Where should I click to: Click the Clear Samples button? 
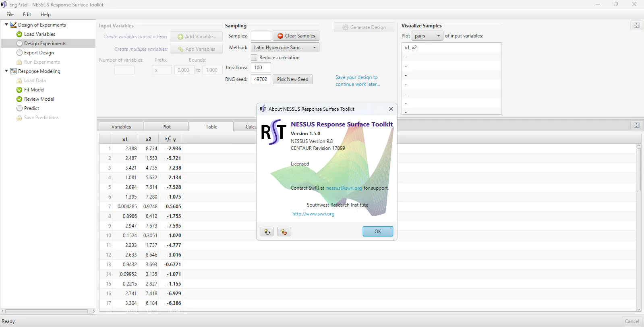coord(296,36)
